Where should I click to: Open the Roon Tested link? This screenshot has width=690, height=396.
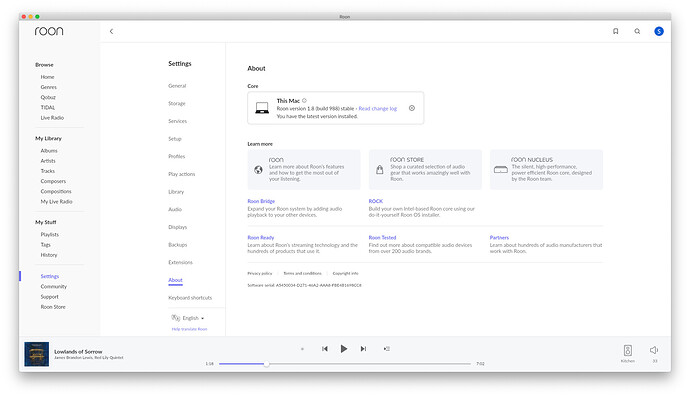tap(382, 238)
